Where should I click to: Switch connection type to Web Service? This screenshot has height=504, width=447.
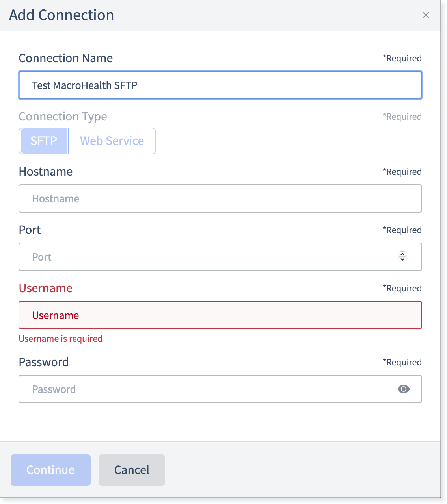tap(112, 141)
